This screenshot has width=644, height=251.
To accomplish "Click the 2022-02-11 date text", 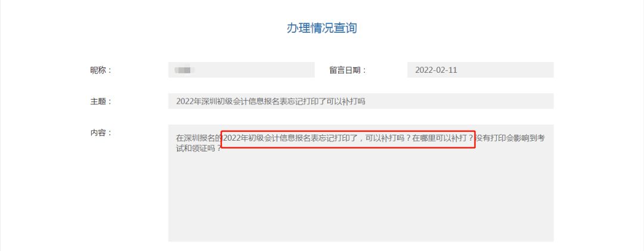I will 436,70.
